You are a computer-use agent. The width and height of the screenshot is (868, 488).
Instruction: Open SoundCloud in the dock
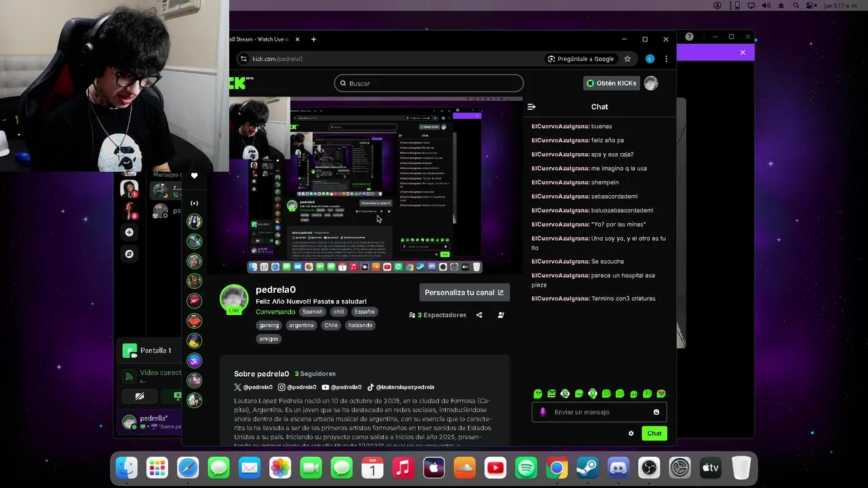[x=465, y=468]
